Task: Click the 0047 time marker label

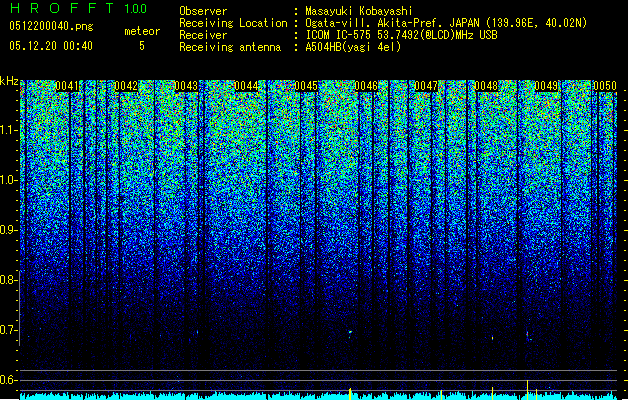Action: [426, 86]
